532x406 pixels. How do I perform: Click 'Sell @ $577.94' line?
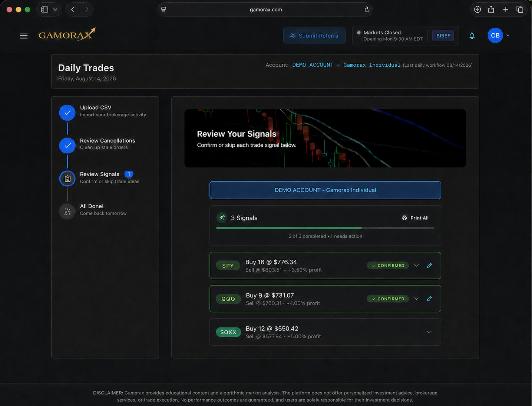click(283, 336)
